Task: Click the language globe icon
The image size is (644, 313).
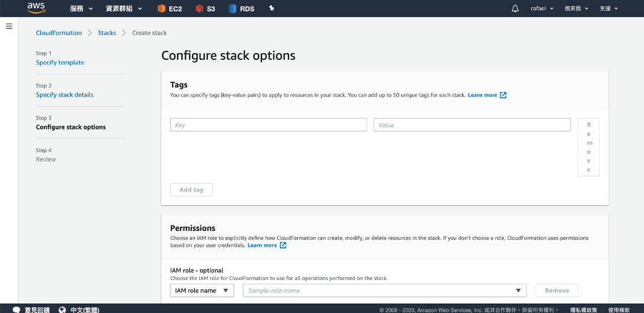Action: pos(62,309)
